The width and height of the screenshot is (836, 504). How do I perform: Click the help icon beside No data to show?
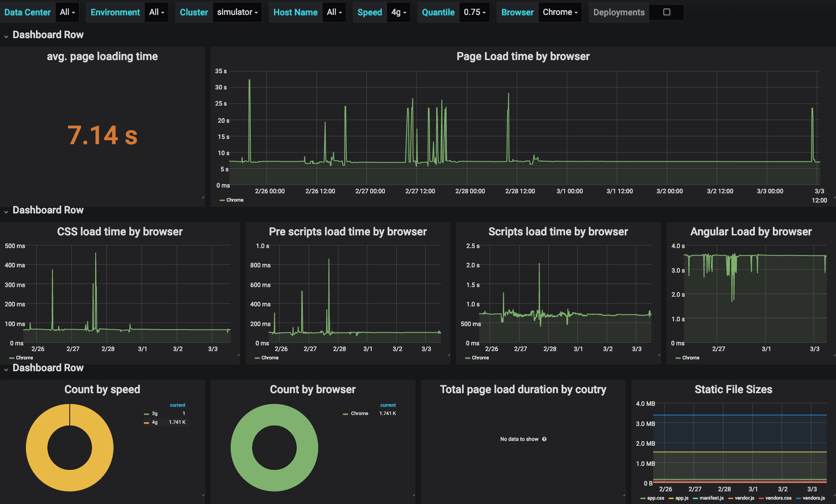pos(544,439)
